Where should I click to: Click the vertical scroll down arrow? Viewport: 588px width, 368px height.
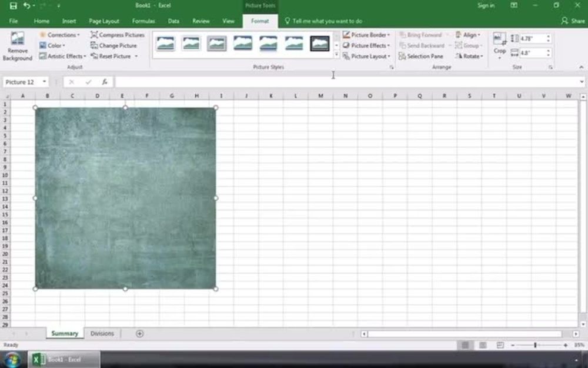pos(583,324)
